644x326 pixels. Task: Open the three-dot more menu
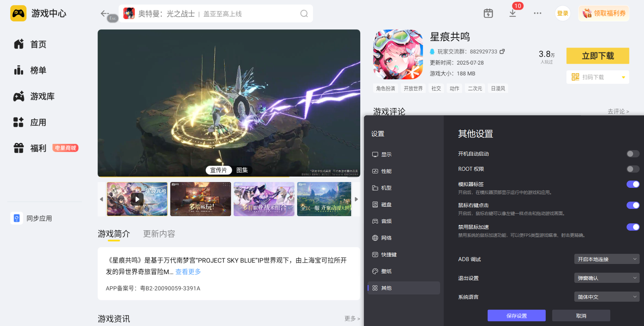click(538, 13)
